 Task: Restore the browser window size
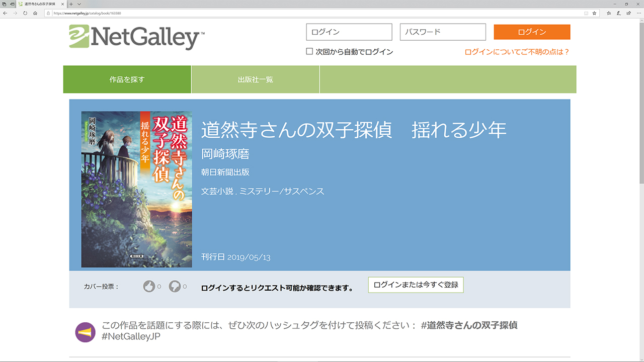tap(626, 4)
